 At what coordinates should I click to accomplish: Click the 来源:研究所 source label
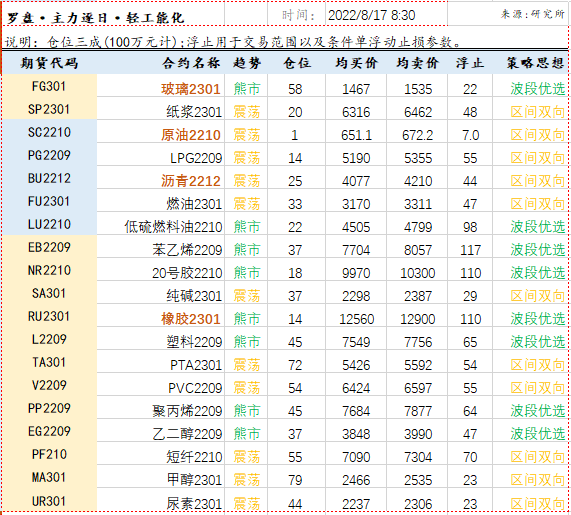(532, 14)
